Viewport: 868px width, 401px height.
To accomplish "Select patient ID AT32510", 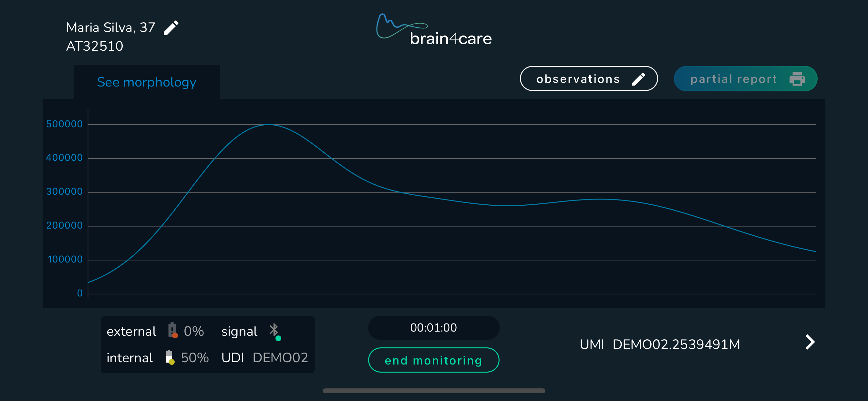I will pyautogui.click(x=95, y=46).
